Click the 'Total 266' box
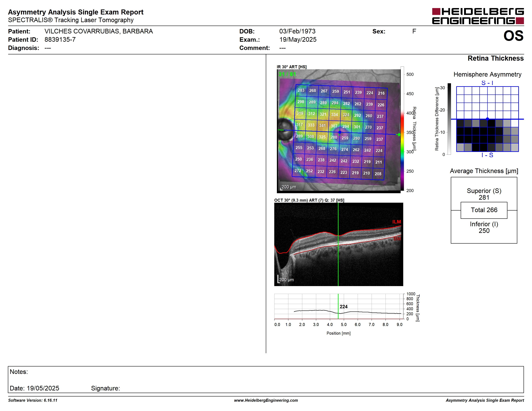Image resolution: width=532 pixels, height=411 pixels. pyautogui.click(x=484, y=210)
